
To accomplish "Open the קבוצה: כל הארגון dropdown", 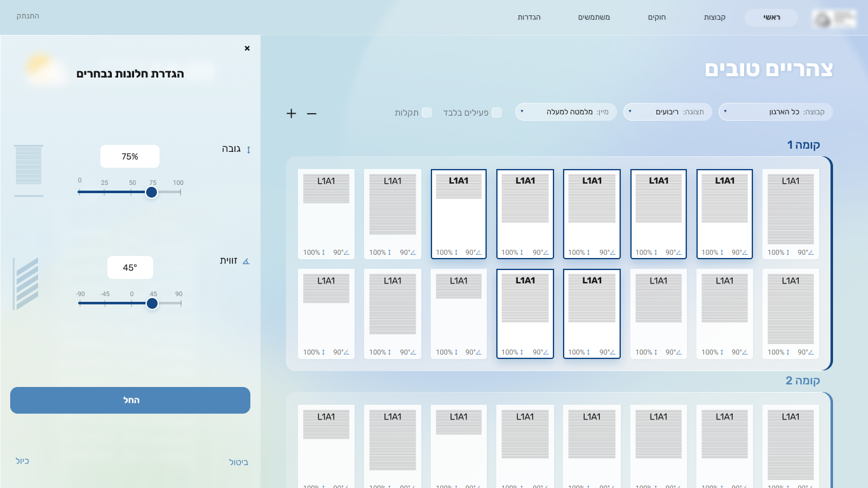I will [x=775, y=112].
